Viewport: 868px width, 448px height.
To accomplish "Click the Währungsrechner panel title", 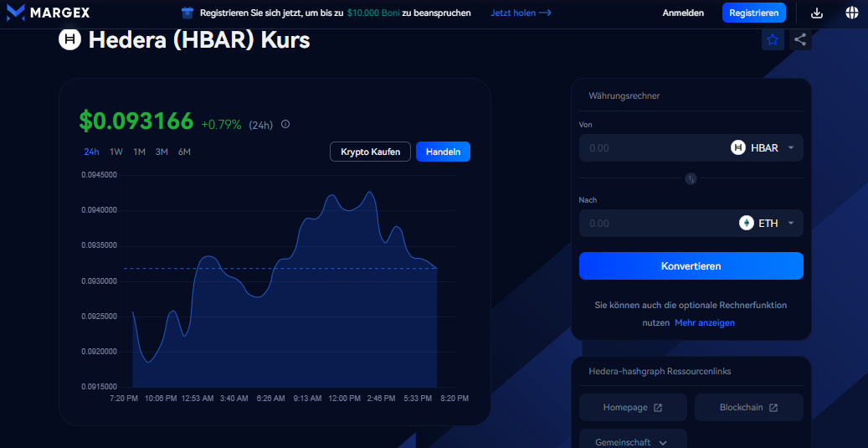I will (624, 95).
